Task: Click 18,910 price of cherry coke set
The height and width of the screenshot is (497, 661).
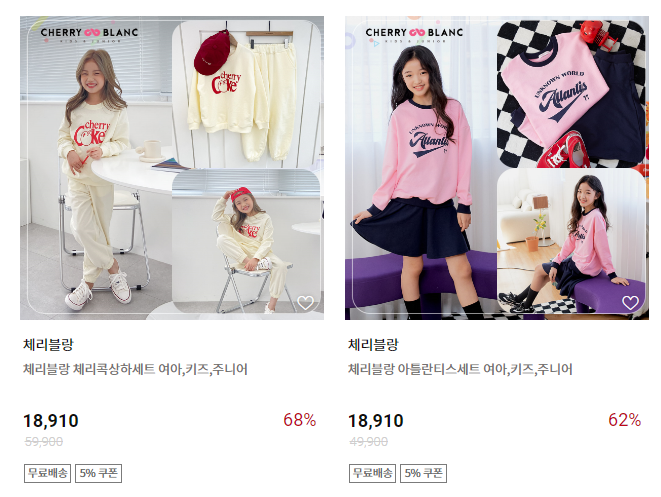Action: click(51, 421)
